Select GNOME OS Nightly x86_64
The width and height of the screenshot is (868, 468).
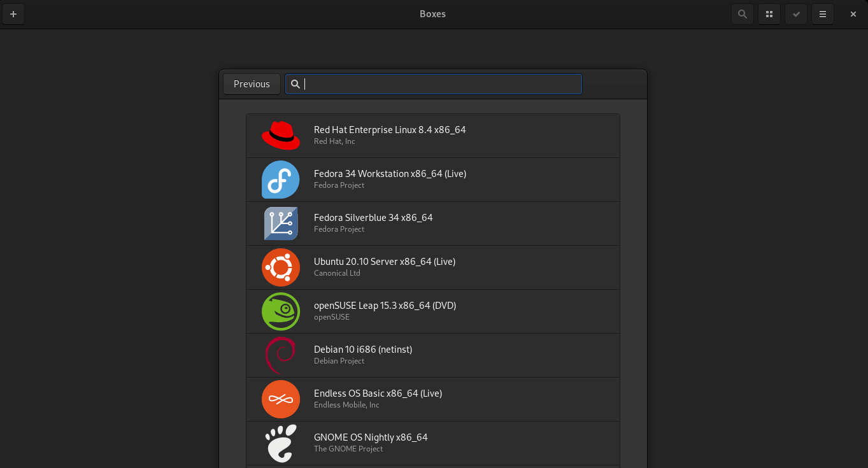click(433, 443)
